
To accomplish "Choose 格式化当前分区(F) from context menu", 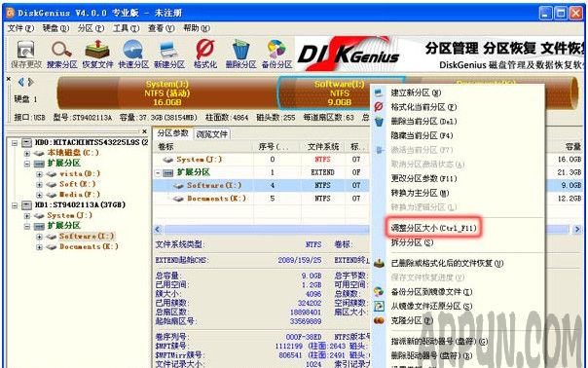I will pos(423,107).
